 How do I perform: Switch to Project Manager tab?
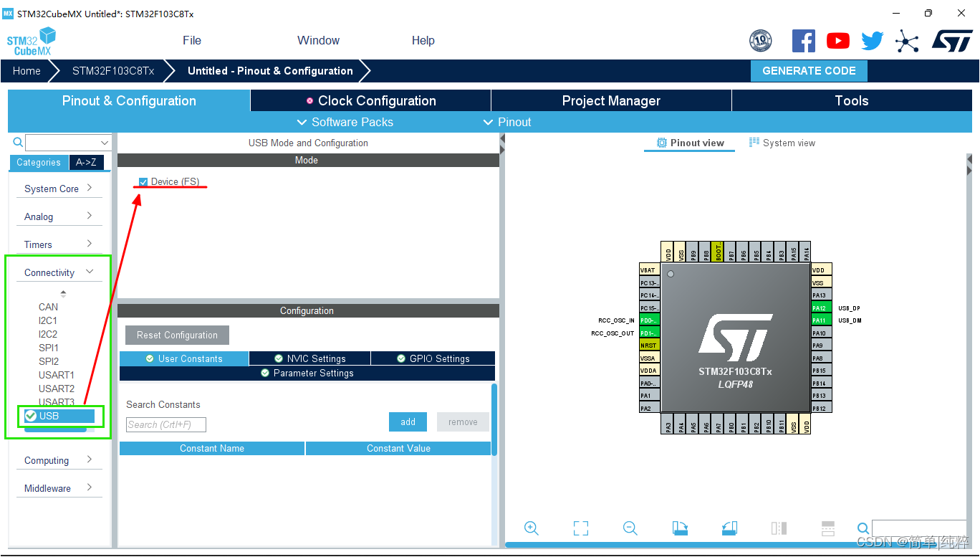tap(611, 101)
